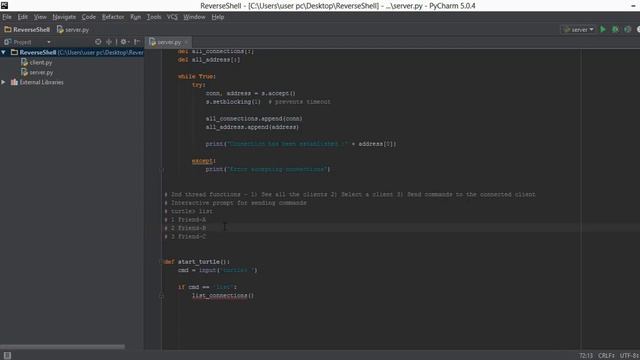This screenshot has height=360, width=640.
Task: Click the External Libraries icon
Action: 14,82
